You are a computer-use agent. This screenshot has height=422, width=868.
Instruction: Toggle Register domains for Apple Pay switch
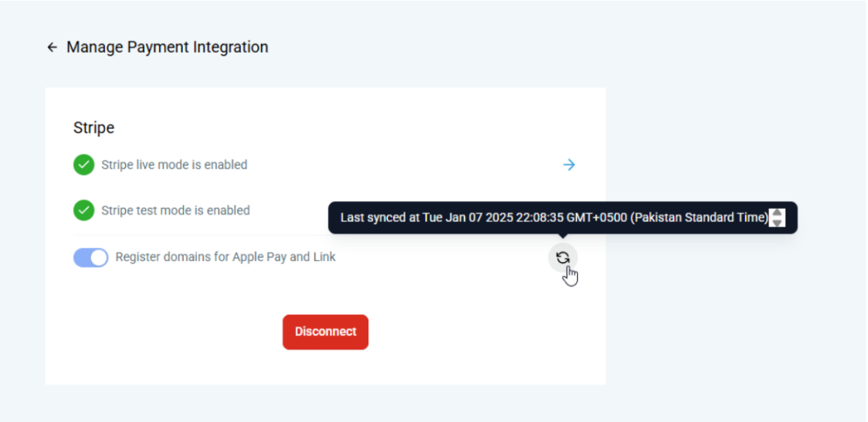pyautogui.click(x=91, y=257)
